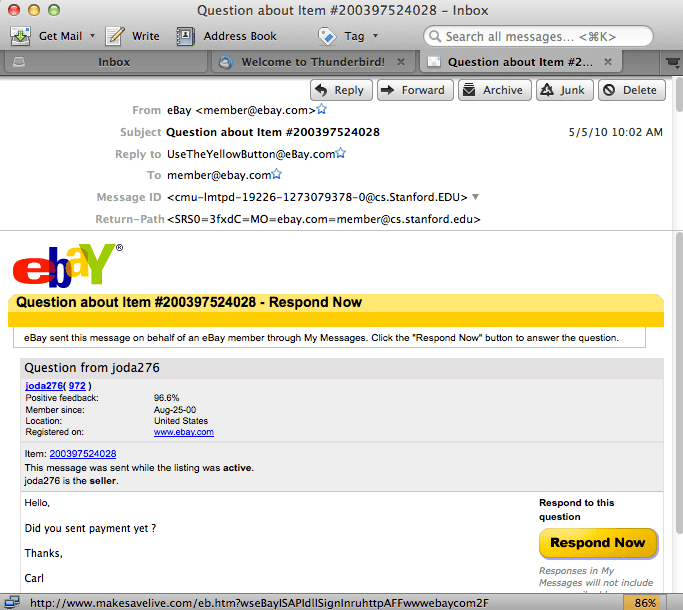Screen dimensions: 683x610
Task: Click the eBay logo image
Action: click(x=68, y=266)
